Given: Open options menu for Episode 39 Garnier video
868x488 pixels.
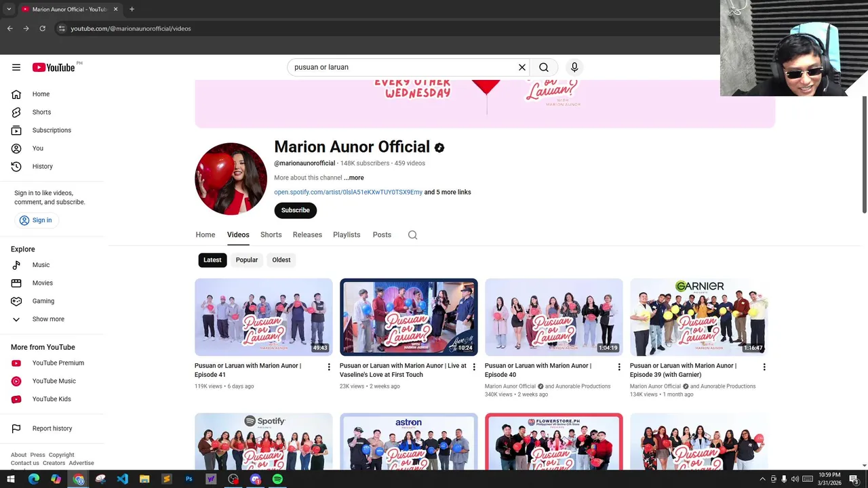Looking at the screenshot, I should coord(764,367).
